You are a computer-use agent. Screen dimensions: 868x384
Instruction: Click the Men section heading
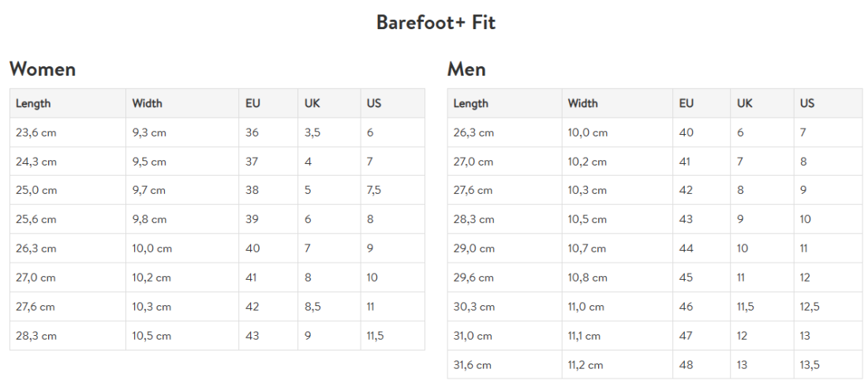(466, 69)
